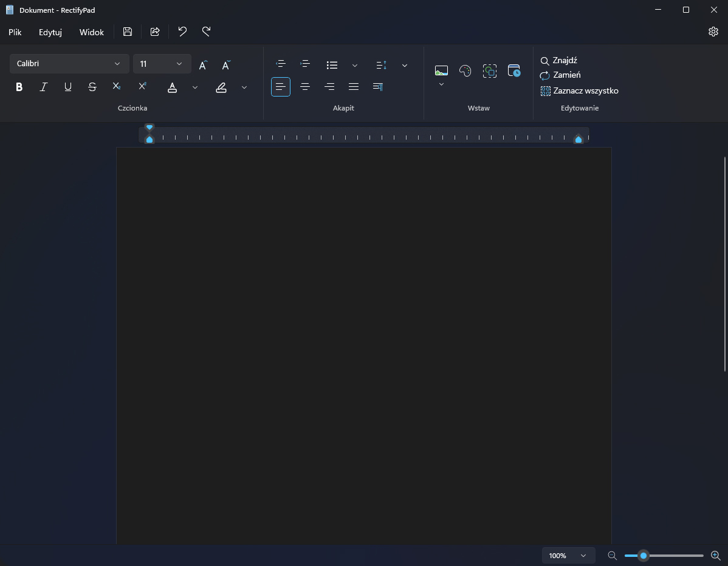728x566 pixels.
Task: Decrease the paragraph indent
Action: pos(280,64)
